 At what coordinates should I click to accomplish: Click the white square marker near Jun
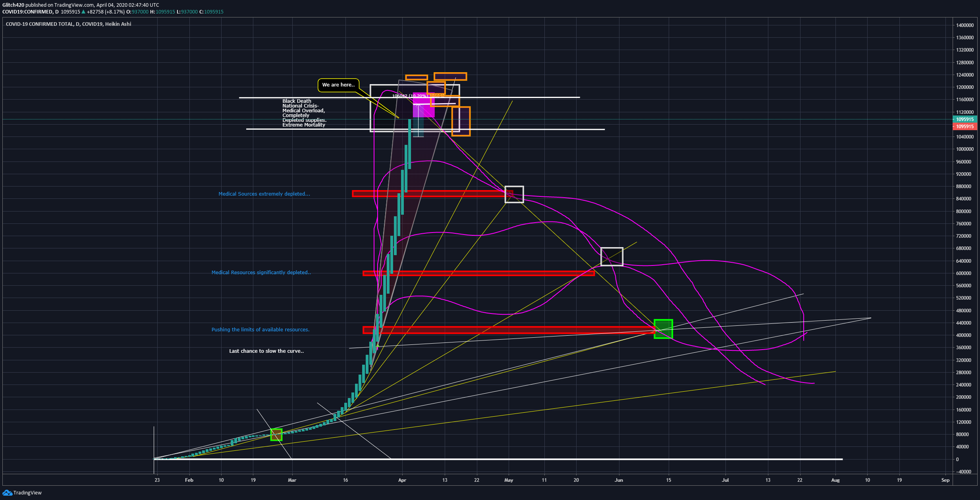click(612, 257)
